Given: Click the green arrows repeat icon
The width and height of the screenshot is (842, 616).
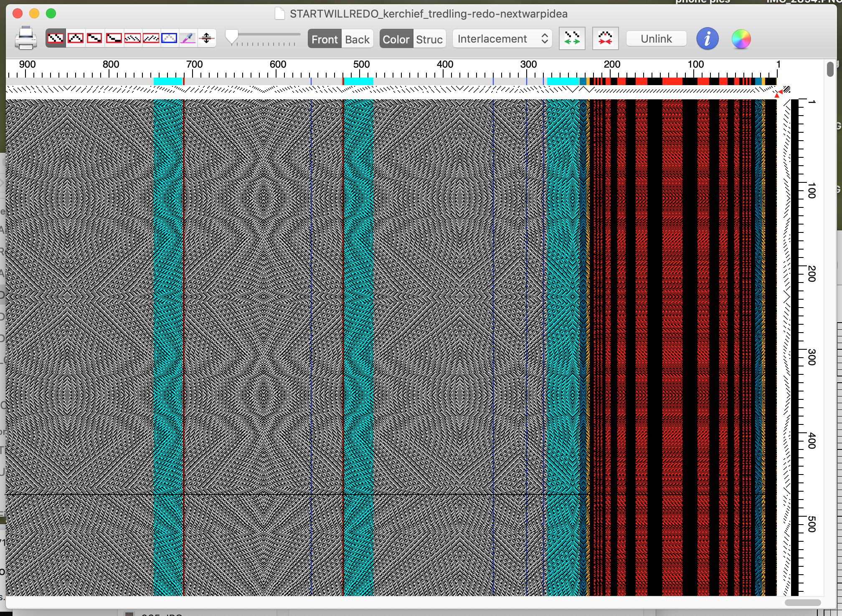Looking at the screenshot, I should coord(572,38).
